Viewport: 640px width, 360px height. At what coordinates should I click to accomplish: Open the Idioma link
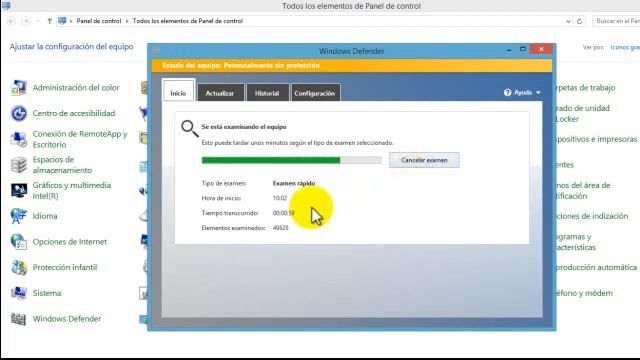coord(45,216)
